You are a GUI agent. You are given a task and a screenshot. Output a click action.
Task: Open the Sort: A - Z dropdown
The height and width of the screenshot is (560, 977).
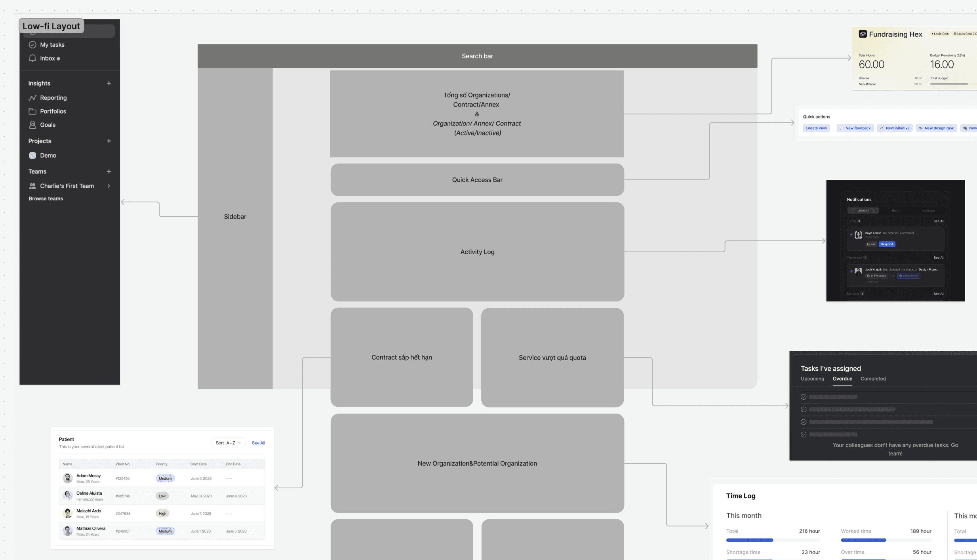click(x=228, y=443)
